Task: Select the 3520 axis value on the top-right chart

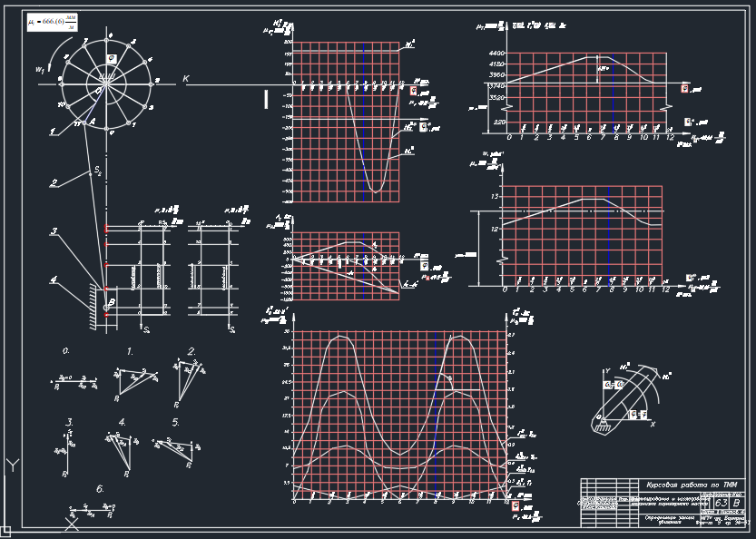Action: point(496,98)
